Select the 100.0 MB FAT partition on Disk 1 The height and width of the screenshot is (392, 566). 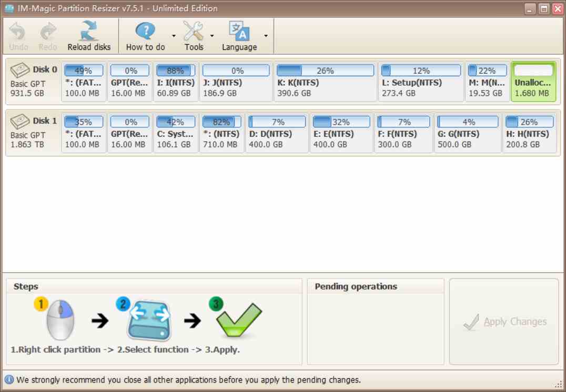point(84,133)
